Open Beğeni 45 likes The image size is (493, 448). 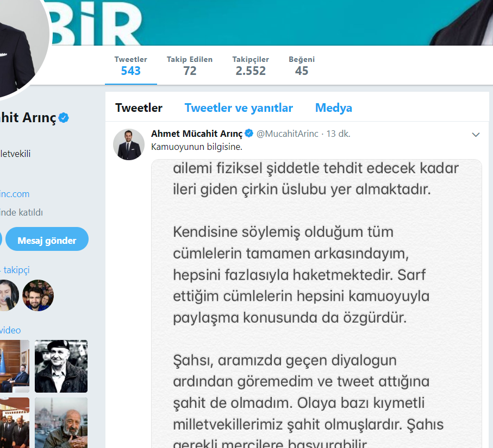click(x=302, y=66)
